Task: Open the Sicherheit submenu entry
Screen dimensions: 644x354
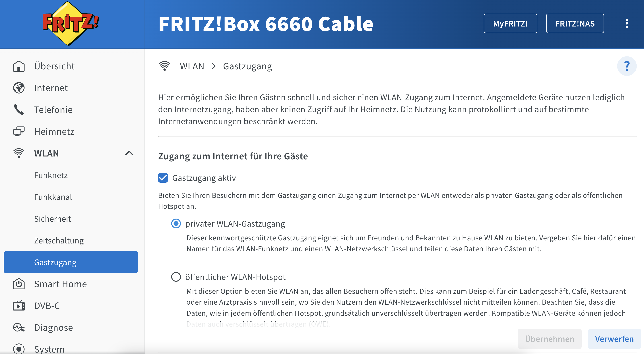Action: [x=53, y=219]
